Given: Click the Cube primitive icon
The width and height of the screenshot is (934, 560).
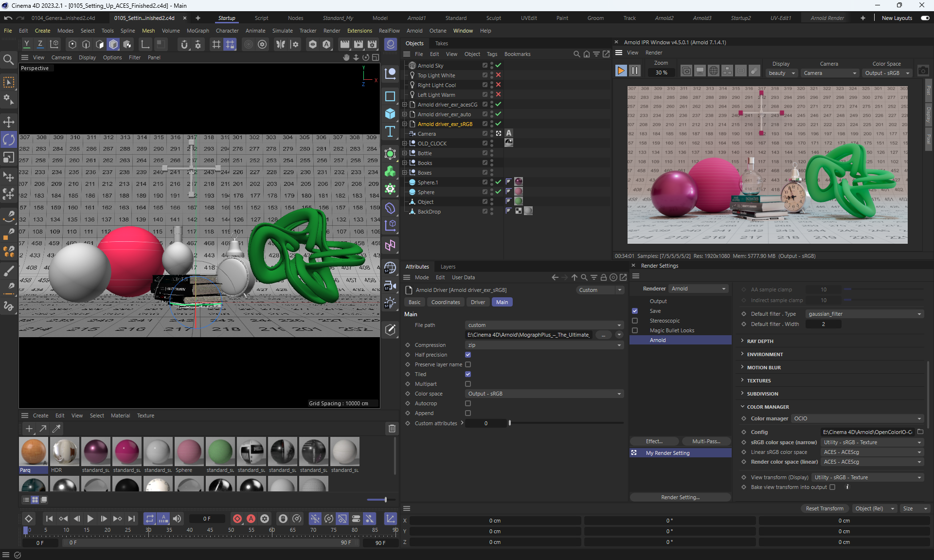Looking at the screenshot, I should click(390, 114).
